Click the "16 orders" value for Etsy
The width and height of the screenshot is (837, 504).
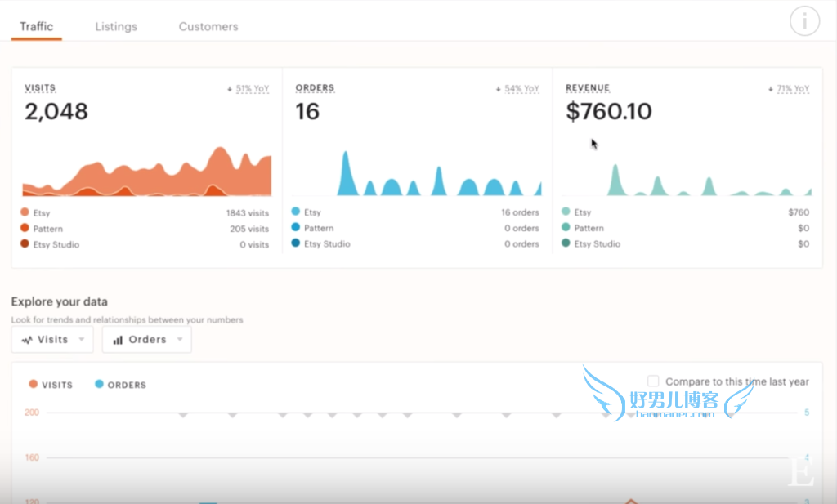tap(520, 212)
